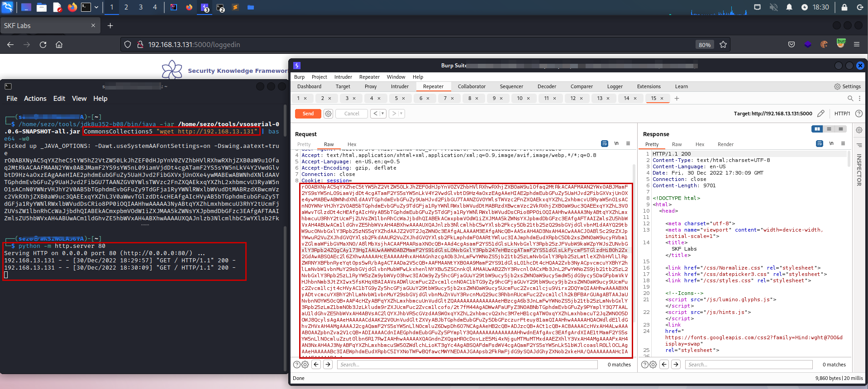The height and width of the screenshot is (389, 868).
Task: Open the Decoder tab
Action: click(x=547, y=86)
